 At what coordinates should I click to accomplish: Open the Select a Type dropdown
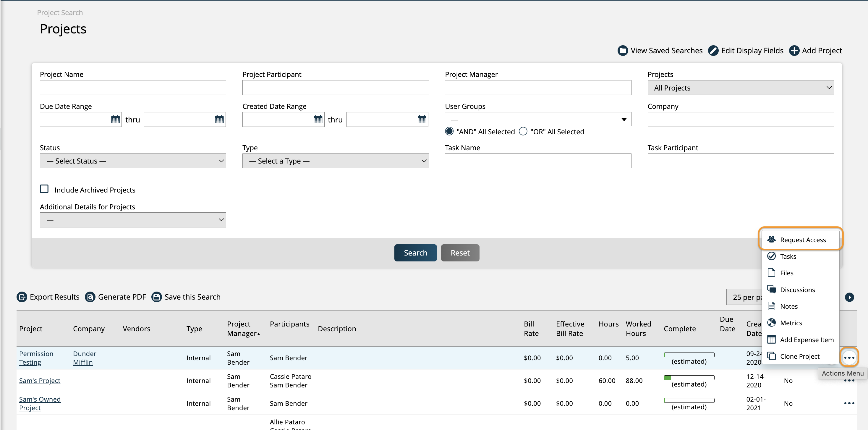click(336, 161)
